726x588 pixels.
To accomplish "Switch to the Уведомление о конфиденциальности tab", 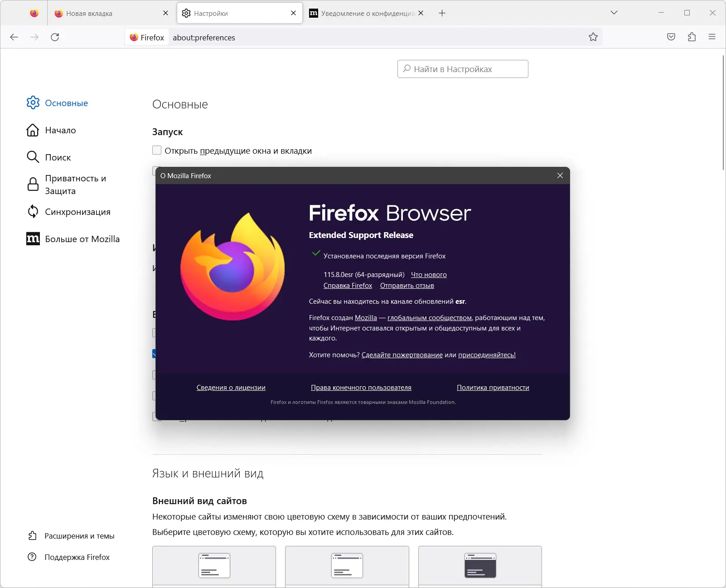I will point(363,13).
